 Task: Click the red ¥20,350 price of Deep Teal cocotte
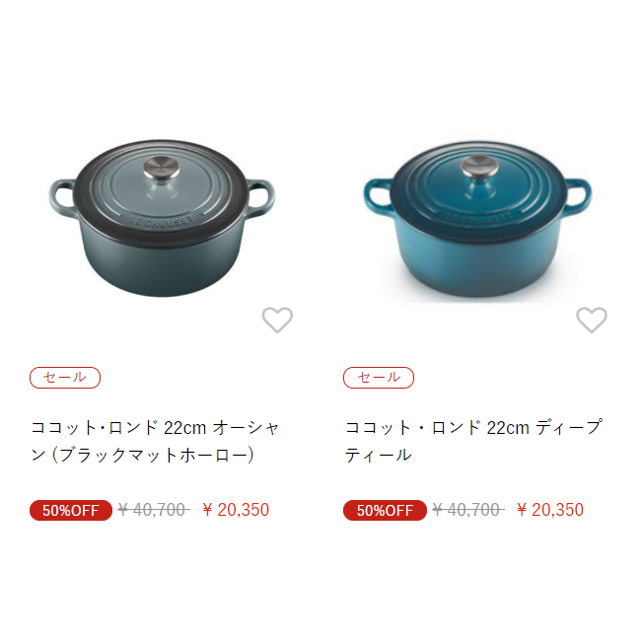tap(550, 510)
